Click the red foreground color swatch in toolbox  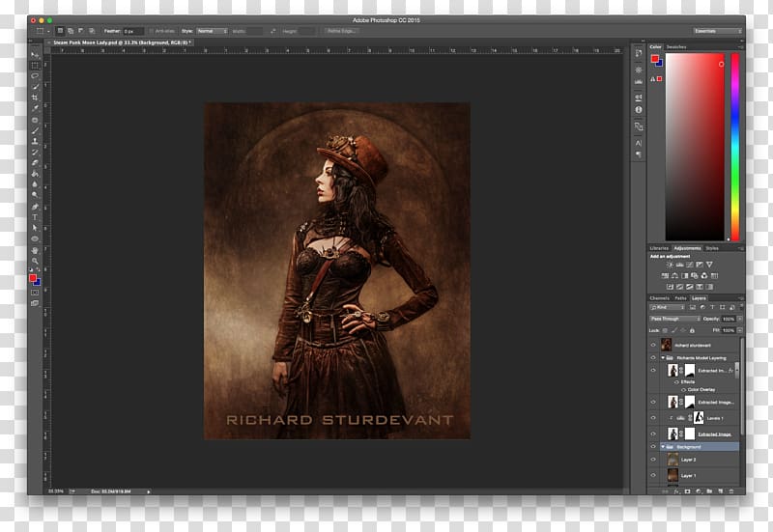[x=33, y=278]
